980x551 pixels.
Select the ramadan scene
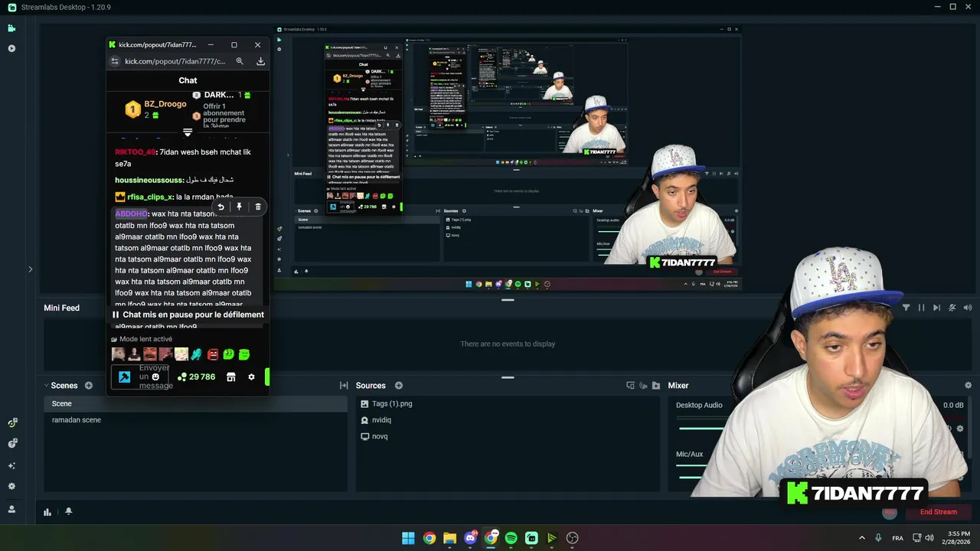pyautogui.click(x=77, y=420)
